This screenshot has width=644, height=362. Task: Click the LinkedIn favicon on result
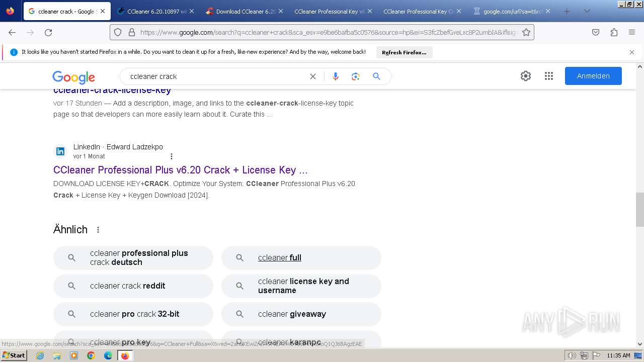click(60, 151)
